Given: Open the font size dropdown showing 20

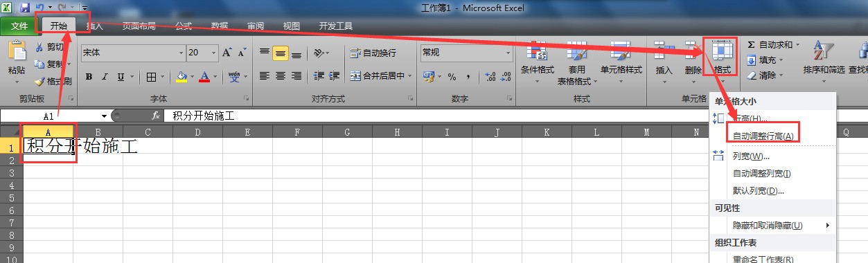Looking at the screenshot, I should pyautogui.click(x=214, y=53).
